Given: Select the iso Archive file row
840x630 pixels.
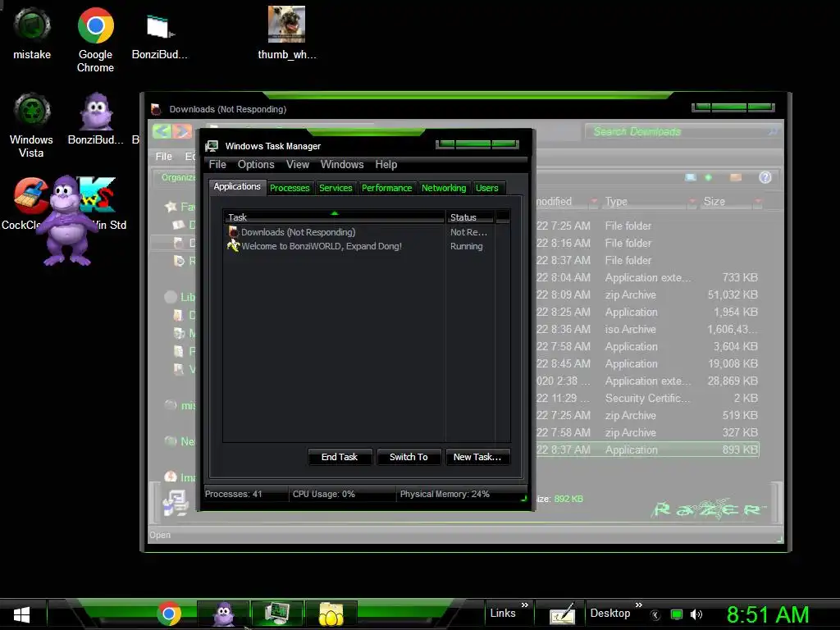Looking at the screenshot, I should point(647,330).
